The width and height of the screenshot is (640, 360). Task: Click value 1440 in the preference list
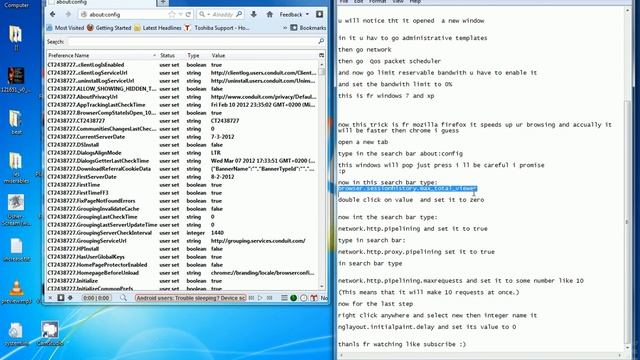coord(217,233)
